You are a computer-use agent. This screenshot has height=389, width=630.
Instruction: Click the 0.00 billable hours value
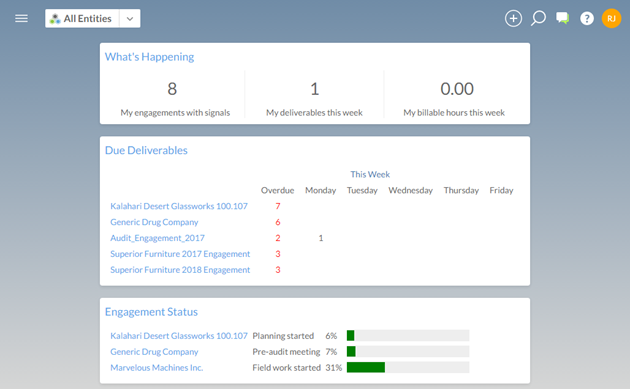(457, 89)
